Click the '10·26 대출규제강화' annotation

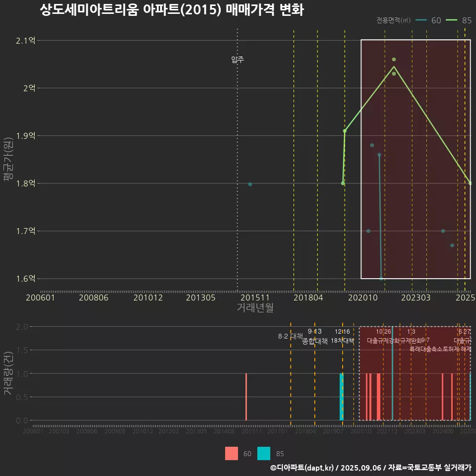point(383,336)
